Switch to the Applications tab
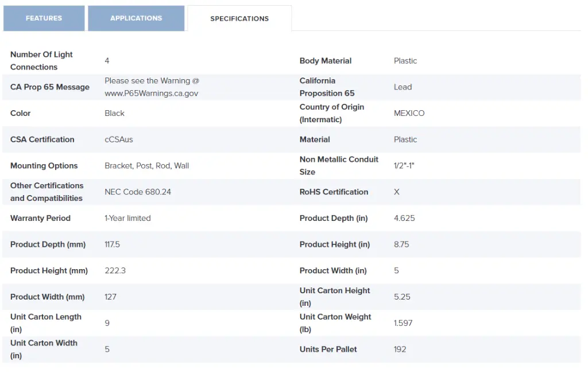This screenshot has height=373, width=588. (x=136, y=18)
